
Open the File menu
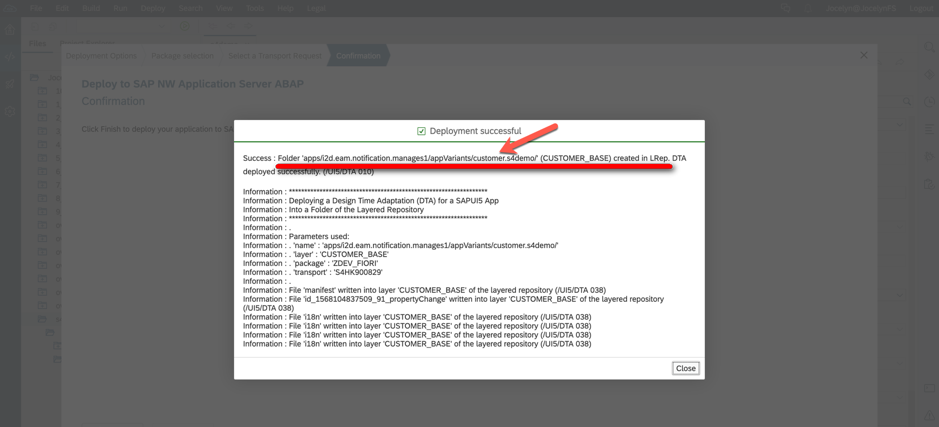tap(36, 8)
